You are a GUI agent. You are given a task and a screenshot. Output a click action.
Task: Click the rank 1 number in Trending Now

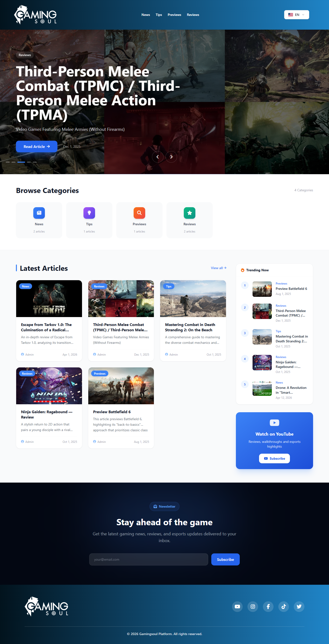(245, 285)
